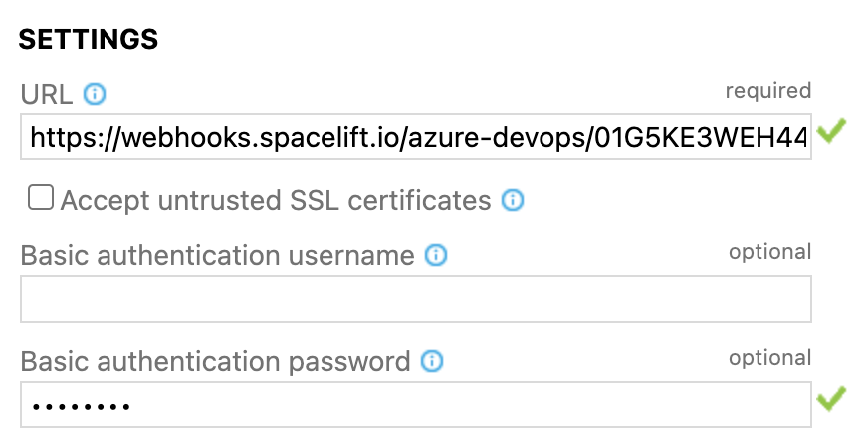Screen dimensions: 868x448
Task: Enable Accept untrusted SSL certificates checkbox
Action: coord(41,199)
